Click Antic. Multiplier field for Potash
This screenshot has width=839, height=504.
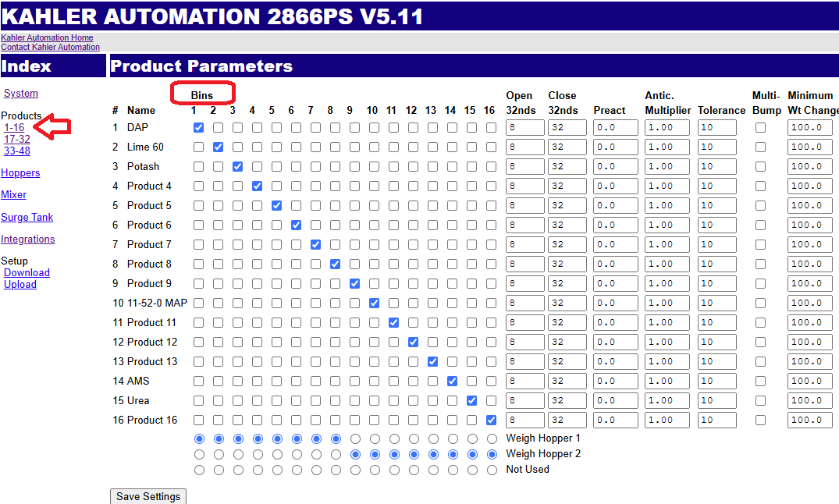coord(667,167)
